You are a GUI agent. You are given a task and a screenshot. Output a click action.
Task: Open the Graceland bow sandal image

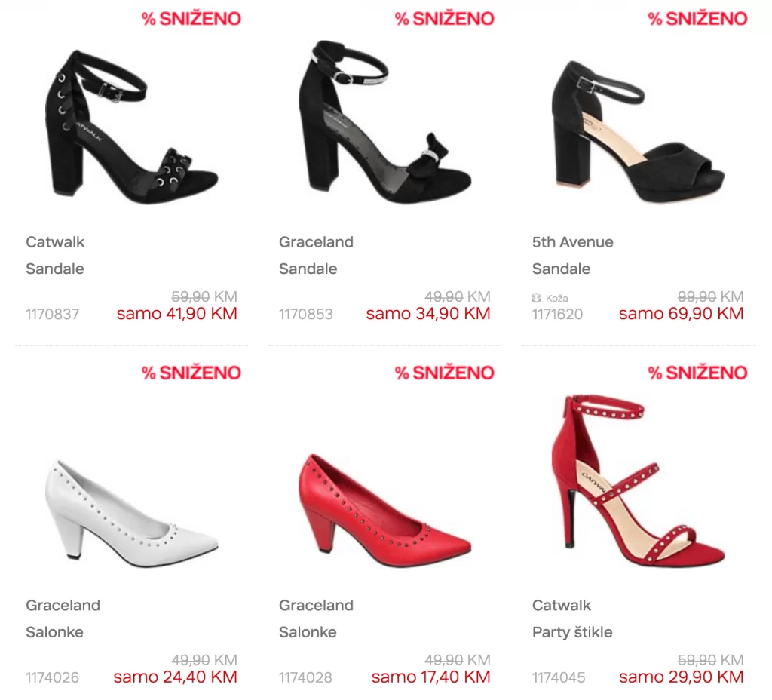coord(385,122)
